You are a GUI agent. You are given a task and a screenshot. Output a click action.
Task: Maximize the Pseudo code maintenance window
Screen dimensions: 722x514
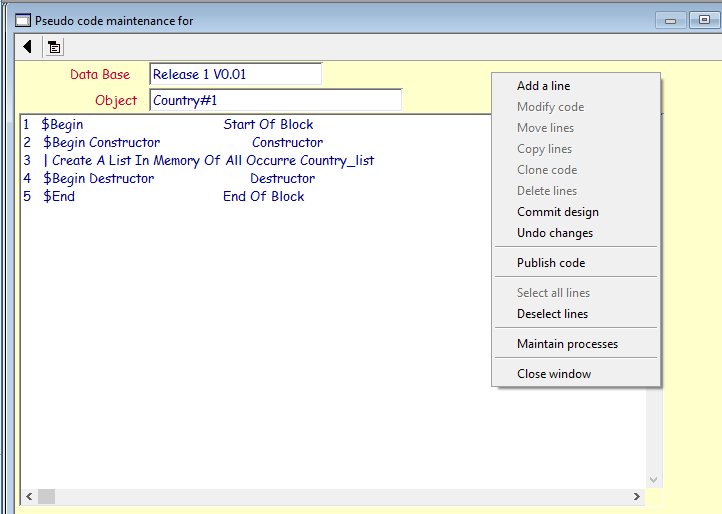[703, 20]
